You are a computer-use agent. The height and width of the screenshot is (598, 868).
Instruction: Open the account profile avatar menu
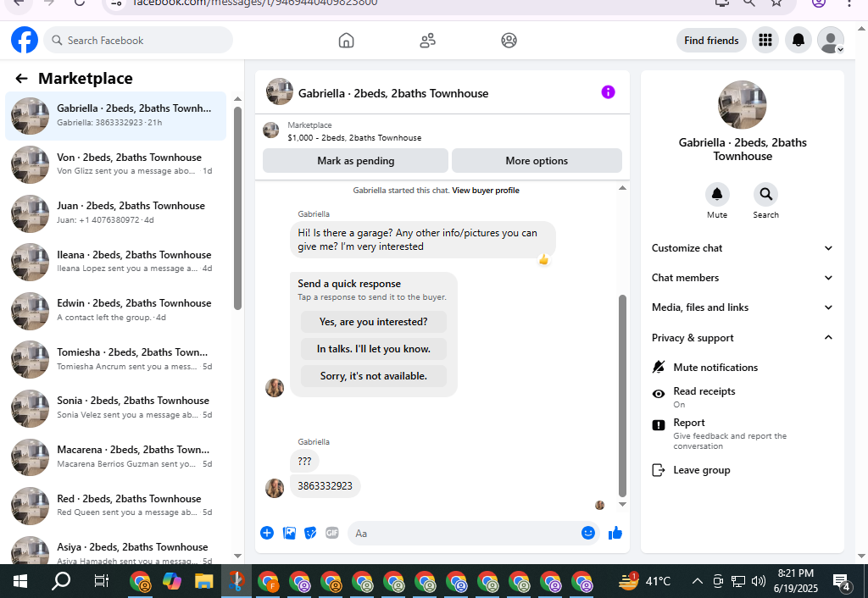point(831,40)
